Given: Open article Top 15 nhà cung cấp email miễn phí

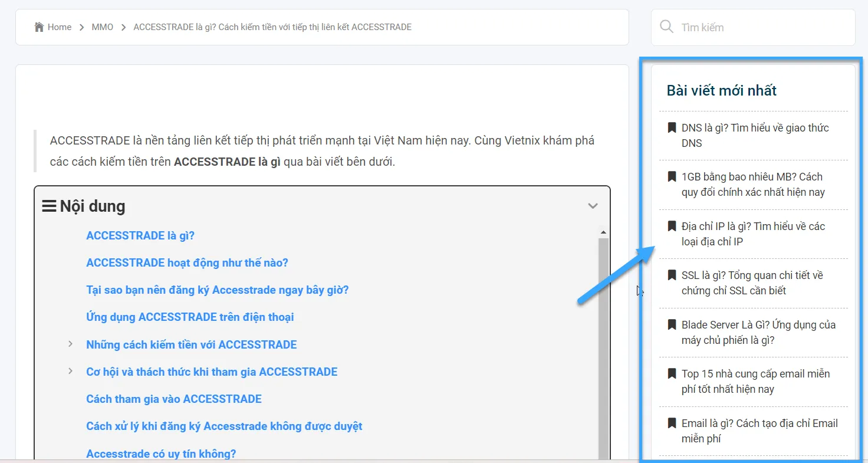Looking at the screenshot, I should point(755,382).
